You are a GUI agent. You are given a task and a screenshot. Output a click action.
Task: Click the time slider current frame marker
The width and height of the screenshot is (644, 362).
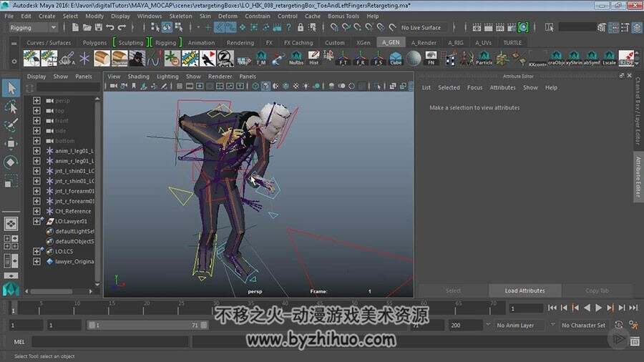coord(14,308)
